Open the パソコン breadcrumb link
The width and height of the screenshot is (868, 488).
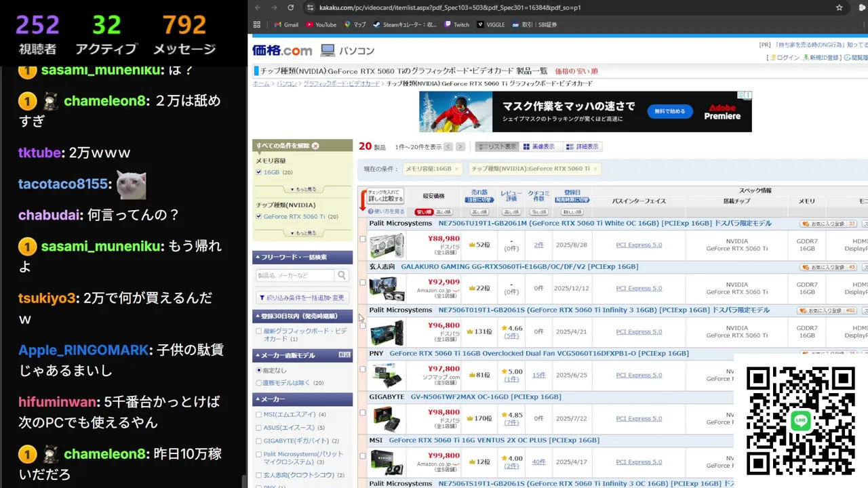click(286, 84)
